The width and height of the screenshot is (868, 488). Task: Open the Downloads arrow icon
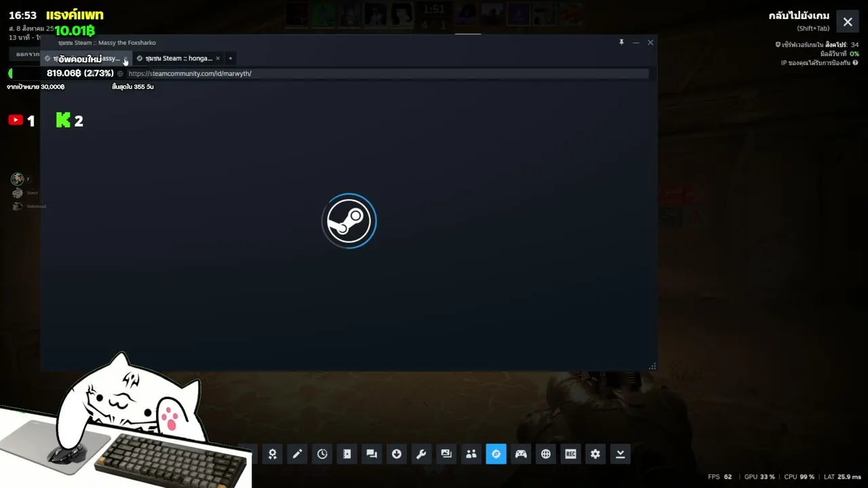point(397,454)
